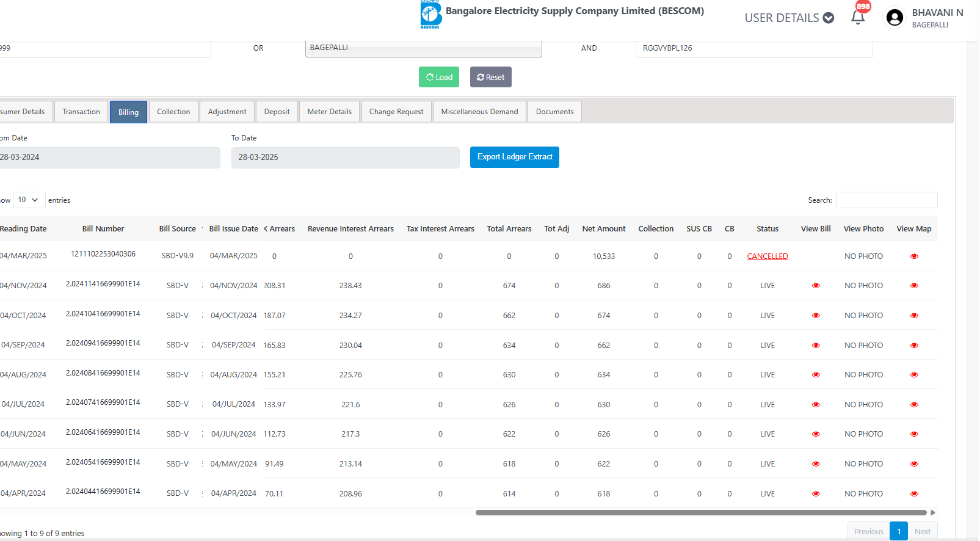View map for 04/JUN/2024 row
The width and height of the screenshot is (980, 541).
(914, 434)
